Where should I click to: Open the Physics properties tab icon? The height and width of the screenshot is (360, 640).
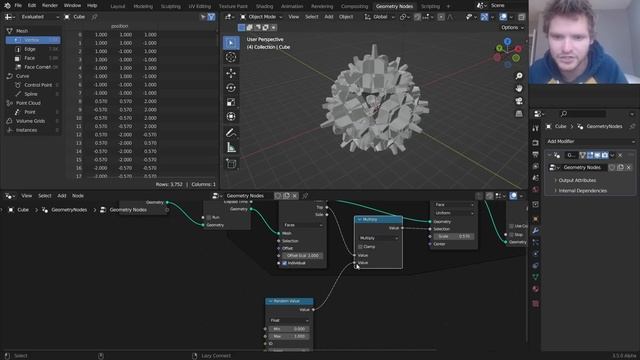(536, 253)
